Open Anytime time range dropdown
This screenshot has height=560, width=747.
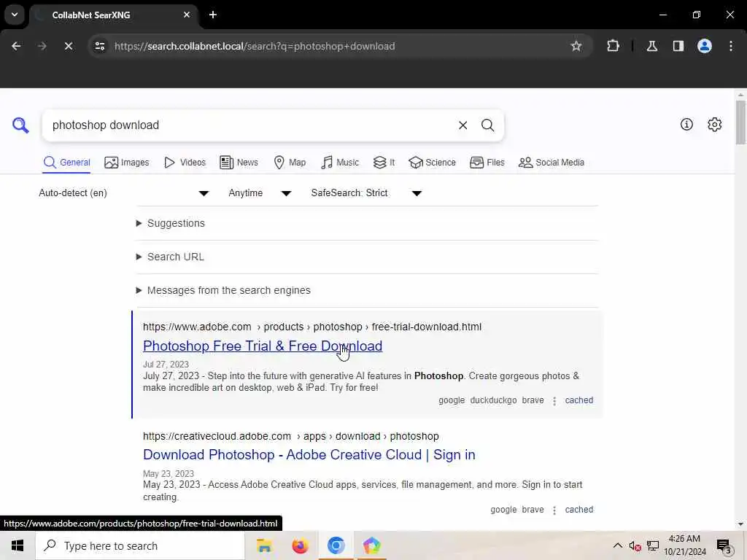click(x=260, y=192)
